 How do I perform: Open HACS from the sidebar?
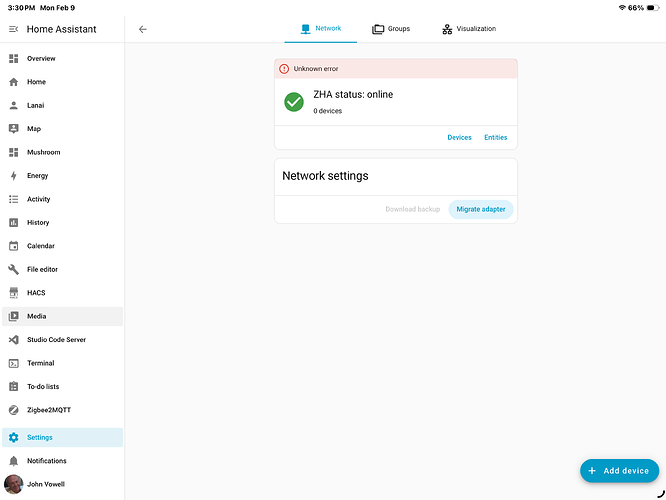(36, 293)
